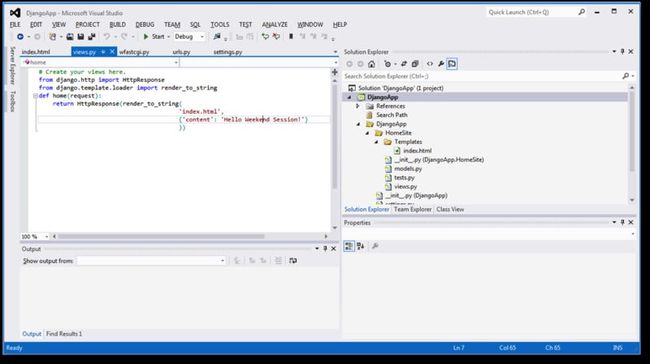Click Collapse All icon in Solution Explorer
Viewport: 650px width, 364px height.
pos(415,64)
